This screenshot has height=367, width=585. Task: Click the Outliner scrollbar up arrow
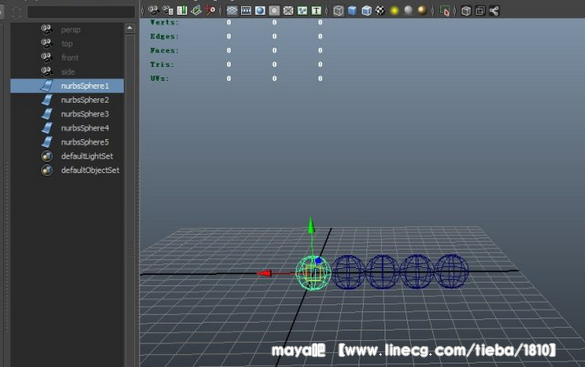click(x=129, y=28)
